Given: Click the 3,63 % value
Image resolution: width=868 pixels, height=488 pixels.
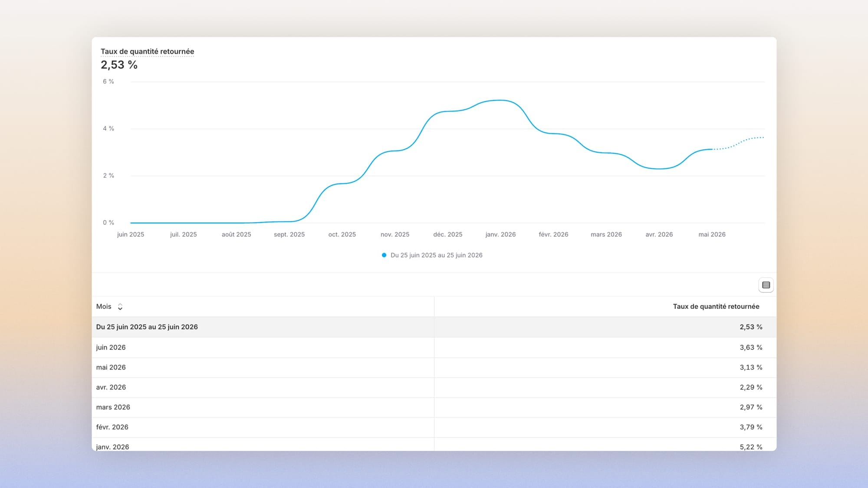Looking at the screenshot, I should pyautogui.click(x=751, y=347).
